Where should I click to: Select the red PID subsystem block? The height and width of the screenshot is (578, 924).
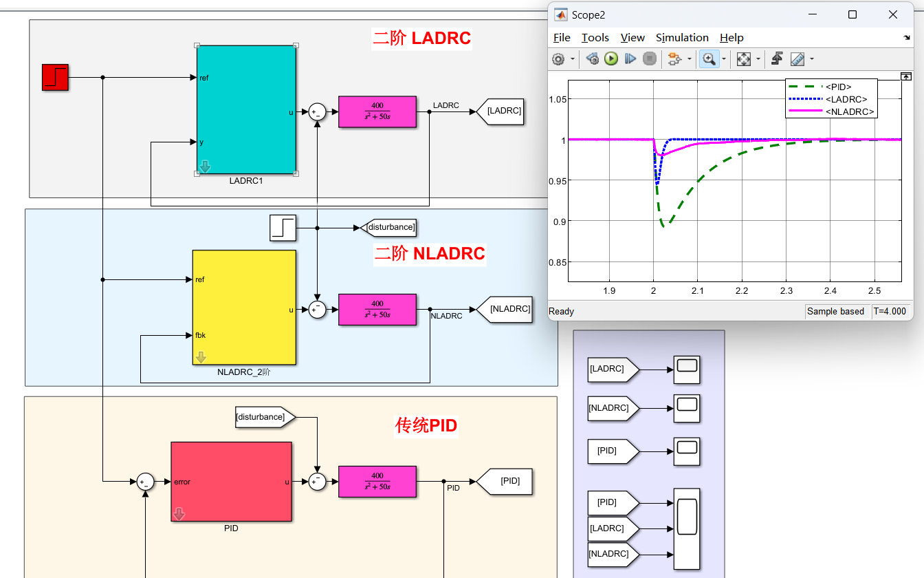pyautogui.click(x=231, y=482)
